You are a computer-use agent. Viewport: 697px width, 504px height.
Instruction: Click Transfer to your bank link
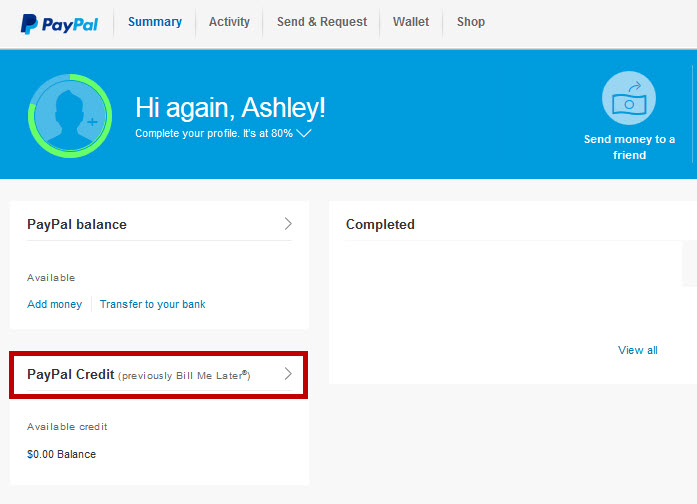pyautogui.click(x=152, y=304)
